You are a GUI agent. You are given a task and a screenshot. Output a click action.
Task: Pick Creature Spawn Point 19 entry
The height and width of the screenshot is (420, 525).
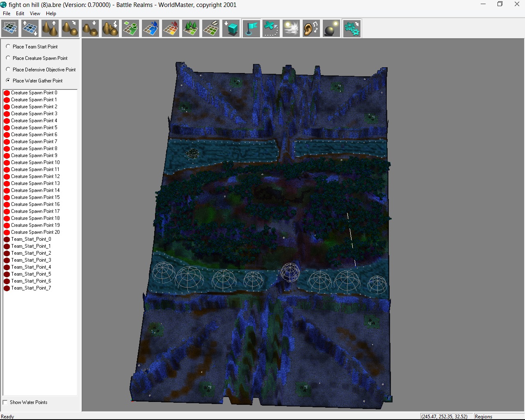click(32, 225)
